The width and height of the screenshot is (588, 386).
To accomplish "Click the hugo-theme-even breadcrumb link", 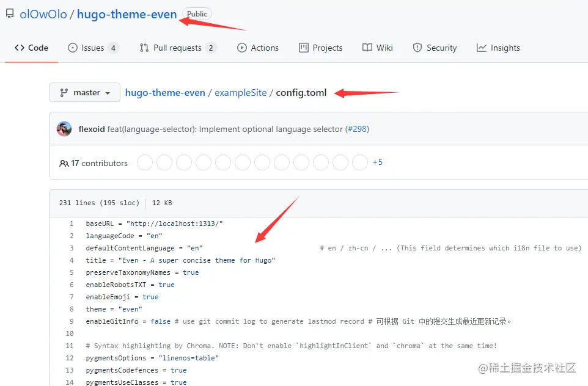I will pos(165,93).
